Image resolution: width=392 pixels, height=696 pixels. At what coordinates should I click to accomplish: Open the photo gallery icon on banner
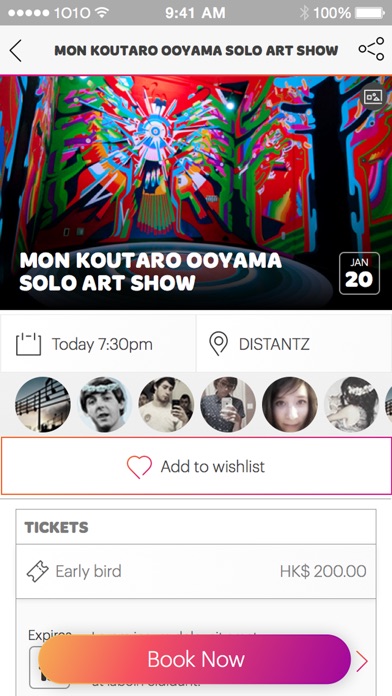pos(373,96)
